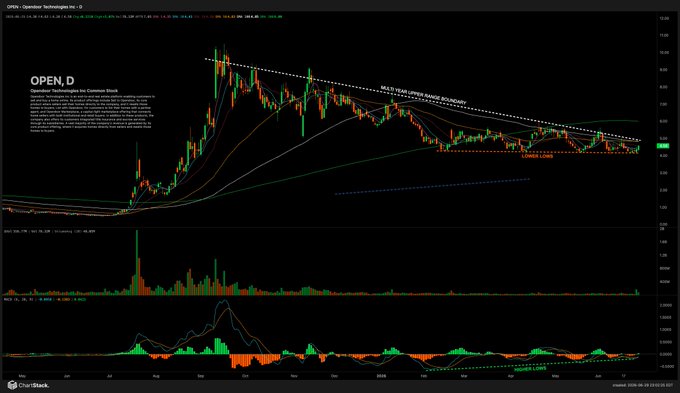Click the chart title 'OPEN - Opendoor Technologies Inc - D'
The height and width of the screenshot is (393, 680).
point(44,7)
